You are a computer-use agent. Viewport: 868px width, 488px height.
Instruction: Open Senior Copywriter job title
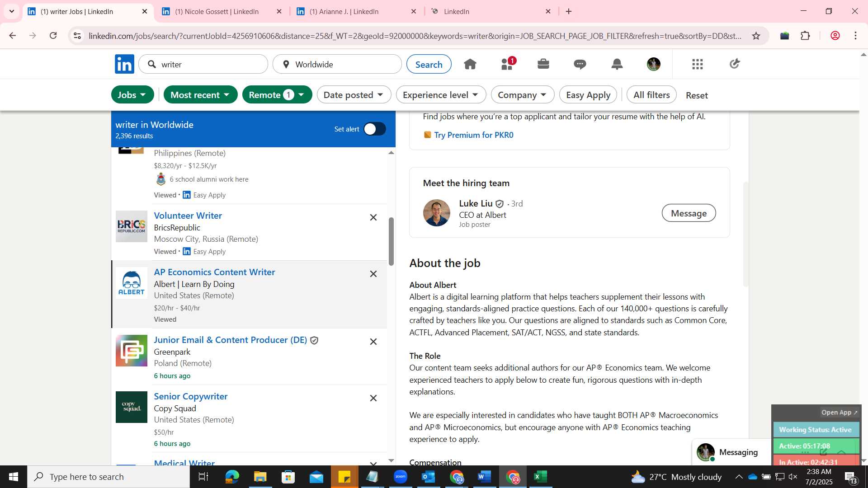pos(190,396)
